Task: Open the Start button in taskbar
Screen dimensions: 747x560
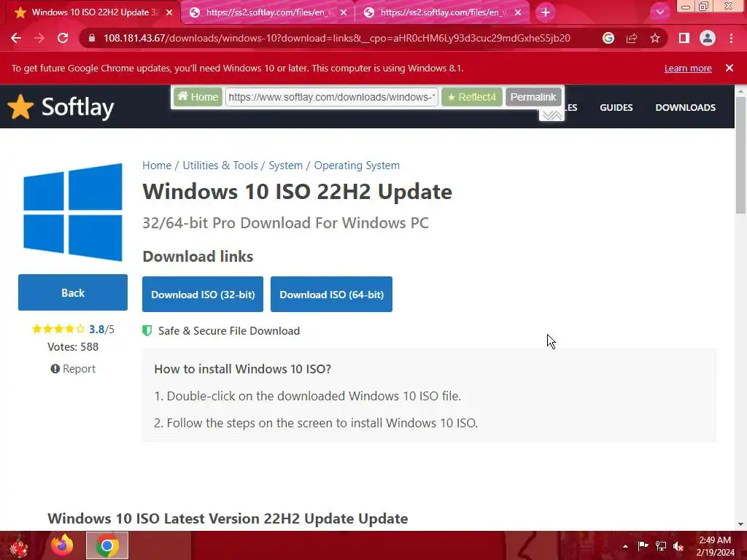Action: [x=19, y=545]
